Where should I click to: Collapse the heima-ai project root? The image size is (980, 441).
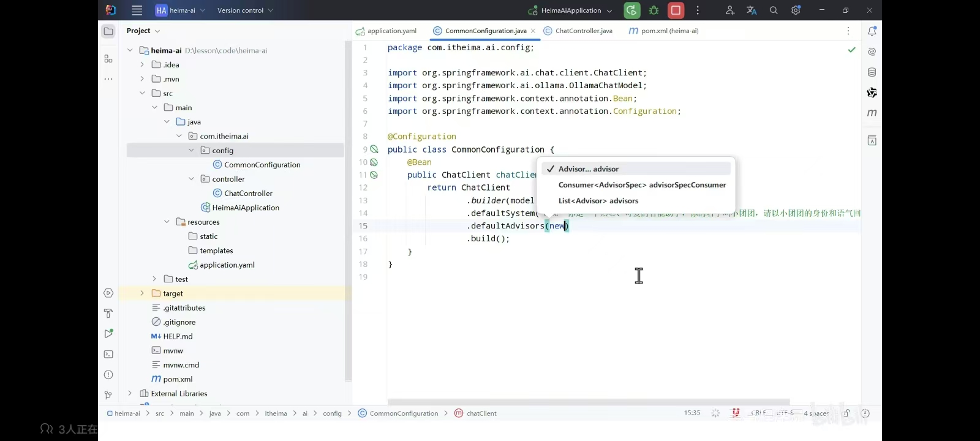[x=130, y=50]
